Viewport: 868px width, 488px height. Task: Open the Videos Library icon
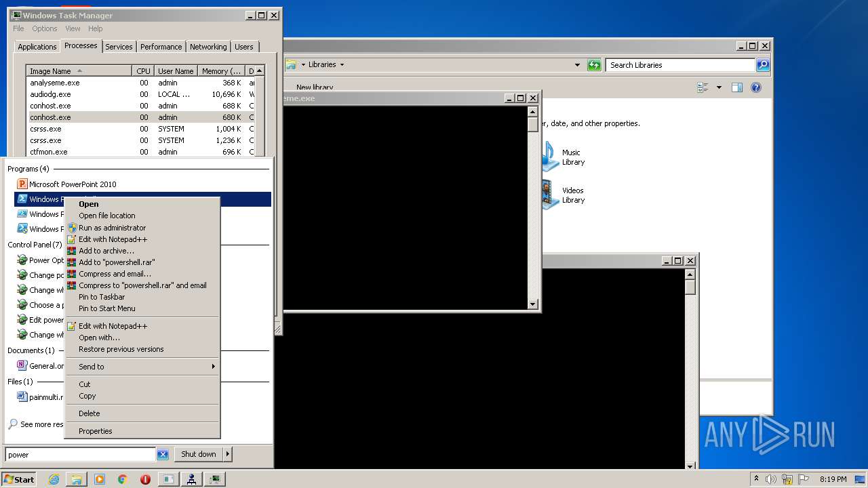551,195
